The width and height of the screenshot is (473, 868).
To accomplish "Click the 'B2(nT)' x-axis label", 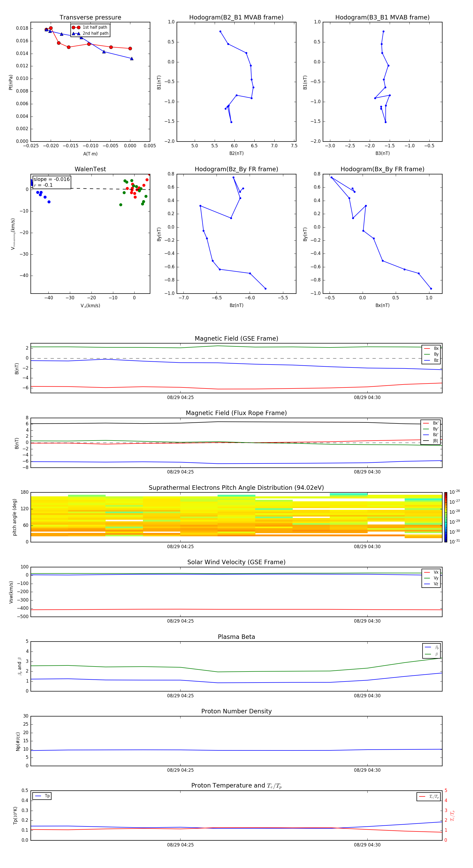I will click(236, 153).
